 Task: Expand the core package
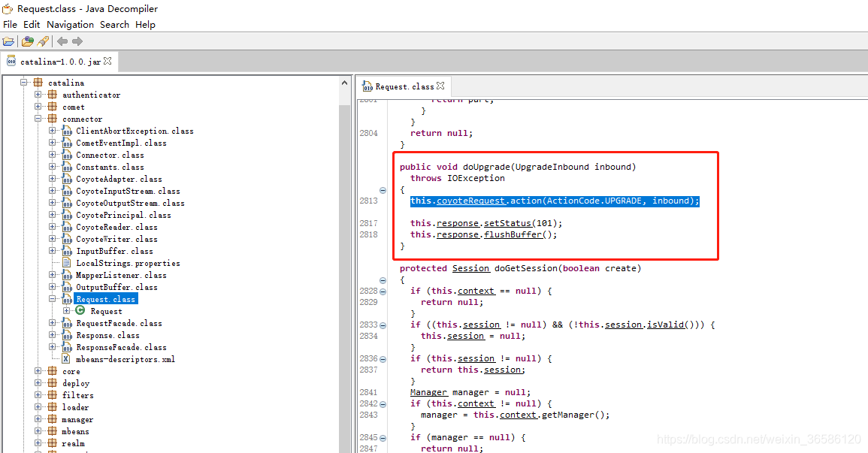coord(38,371)
